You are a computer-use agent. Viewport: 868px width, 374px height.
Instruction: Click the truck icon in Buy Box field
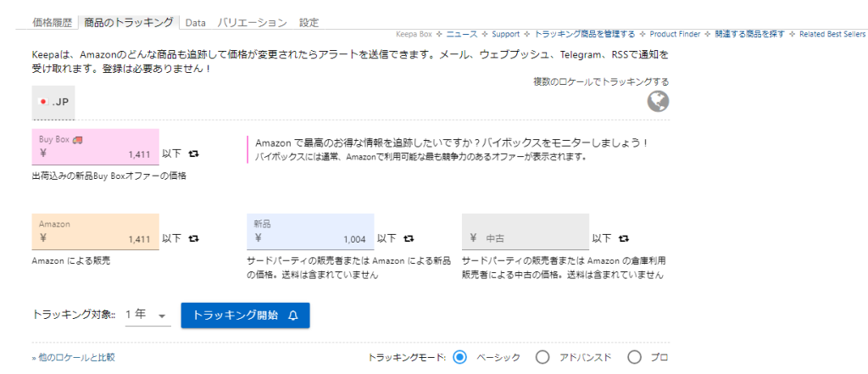tap(79, 139)
